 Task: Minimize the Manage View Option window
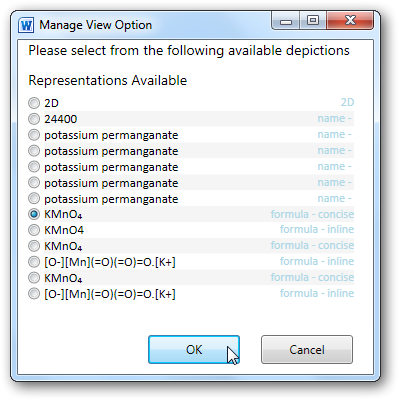(x=286, y=21)
